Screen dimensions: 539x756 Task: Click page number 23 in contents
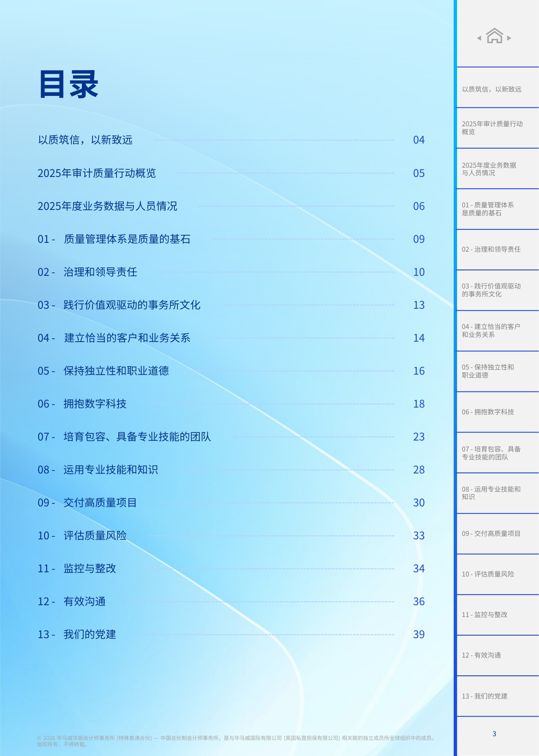(419, 437)
